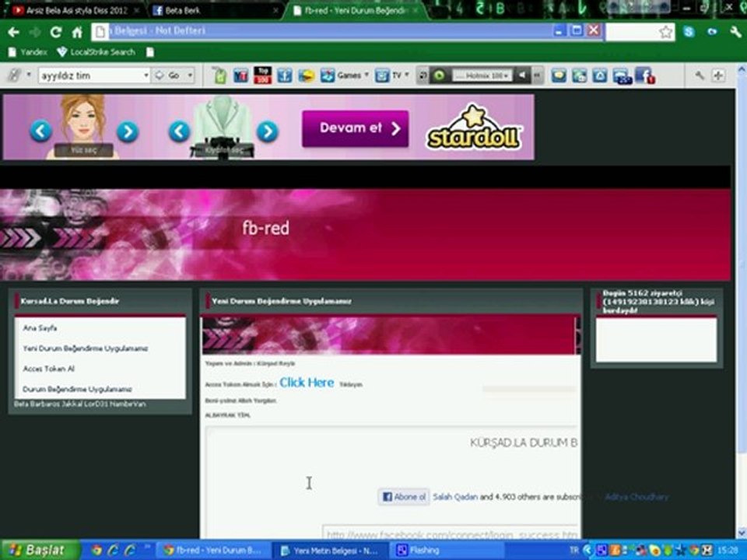
Task: Click the Click Here access token link
Action: point(307,383)
